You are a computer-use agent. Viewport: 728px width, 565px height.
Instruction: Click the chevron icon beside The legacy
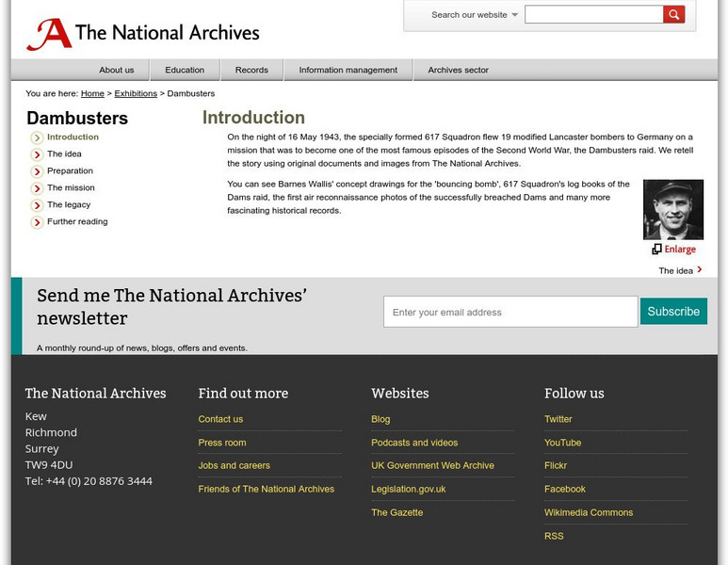point(37,205)
